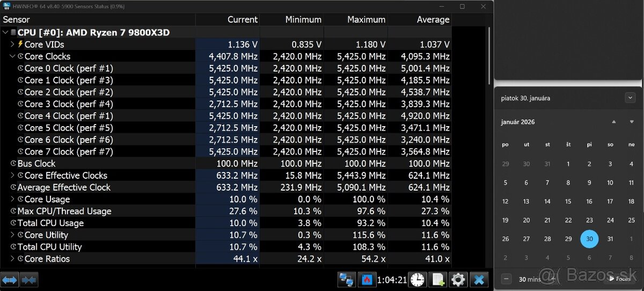Expand the Core Usage row
Viewport: 644px width, 291px height.
[12, 199]
